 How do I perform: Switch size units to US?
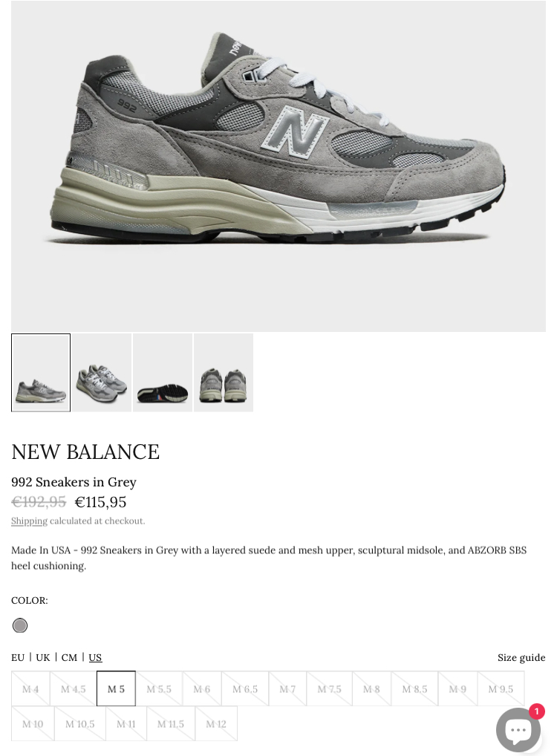95,658
